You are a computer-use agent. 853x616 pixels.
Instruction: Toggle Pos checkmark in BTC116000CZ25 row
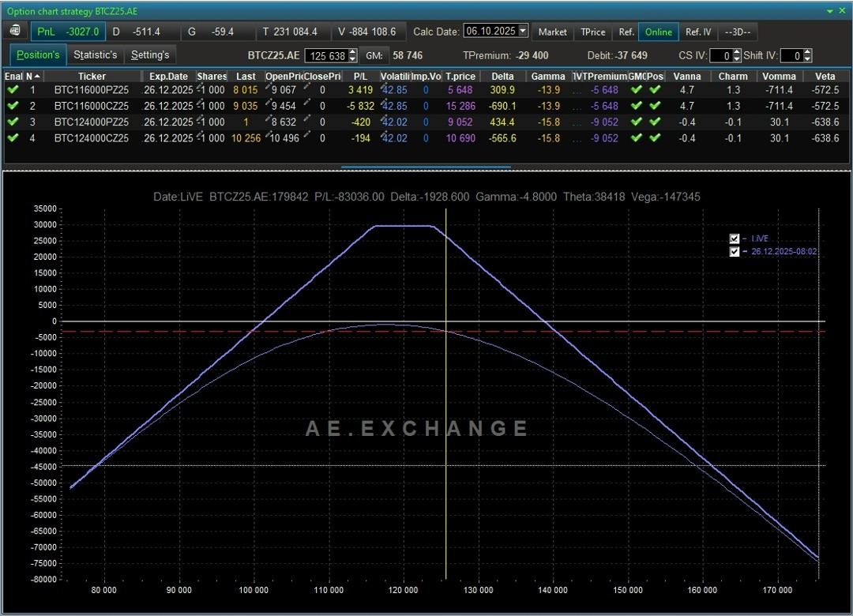[x=655, y=106]
